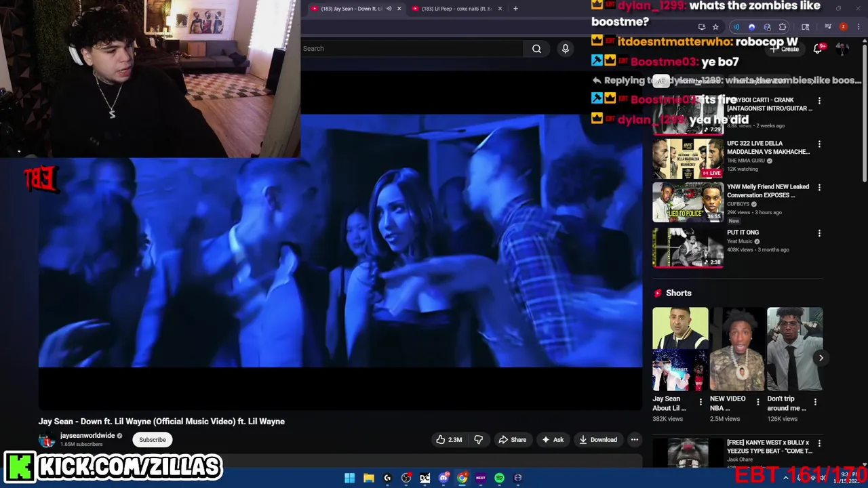Bookmark this page with star icon

(x=715, y=27)
